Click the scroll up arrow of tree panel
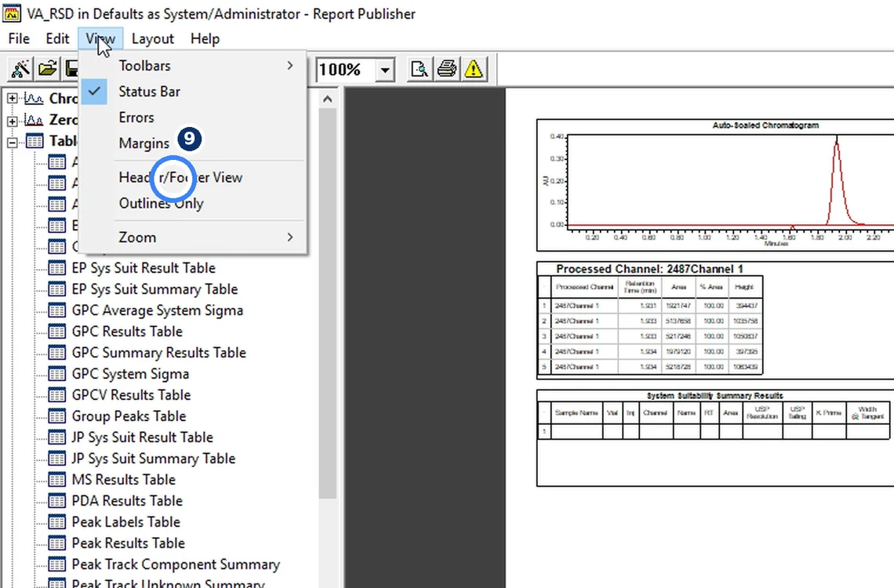The image size is (894, 588). coord(327,99)
